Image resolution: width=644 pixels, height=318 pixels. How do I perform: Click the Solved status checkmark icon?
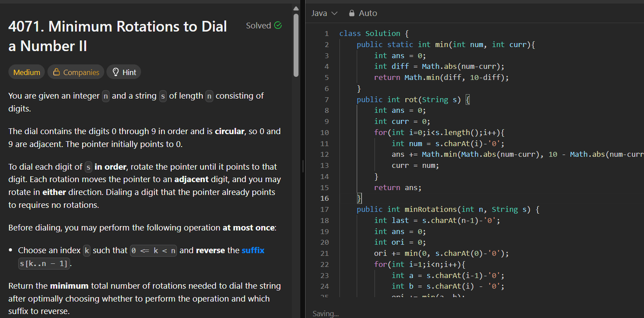pyautogui.click(x=278, y=25)
